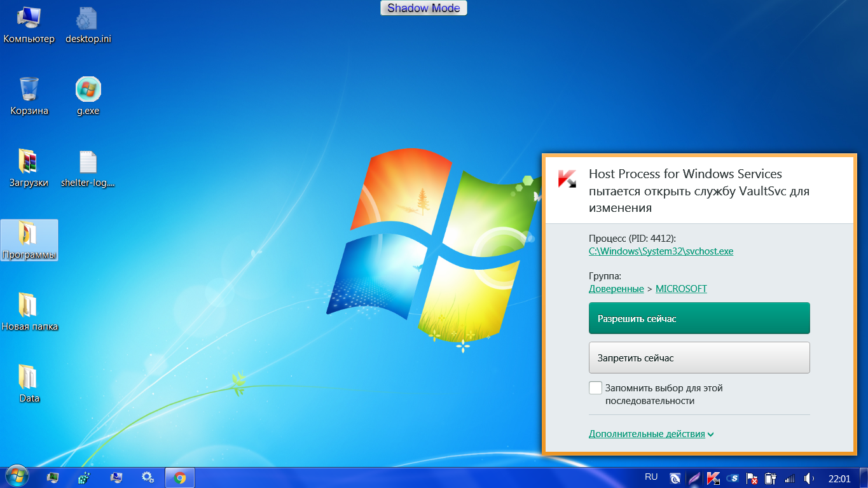Click Разрешить сейчас button

click(x=699, y=318)
